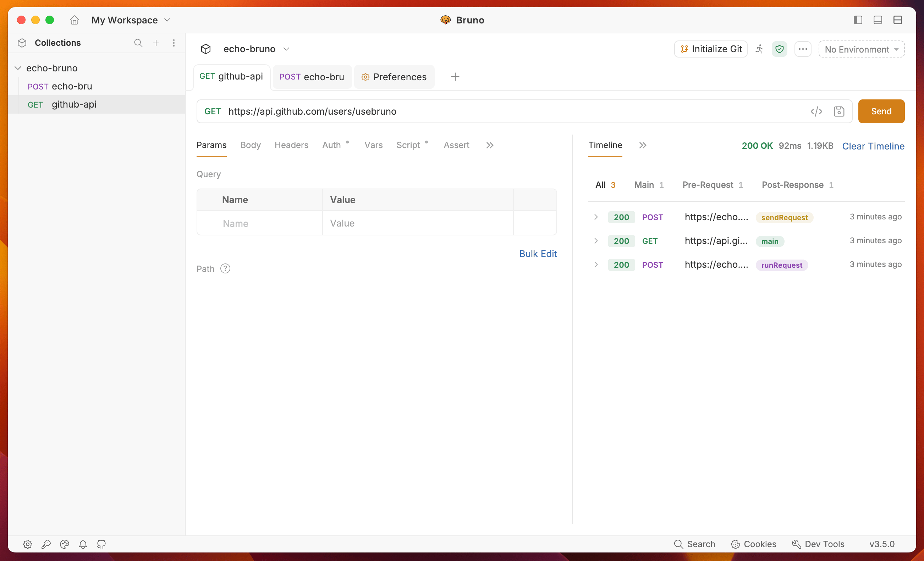Change the GET method in URL bar
The image size is (924, 561).
pos(212,111)
